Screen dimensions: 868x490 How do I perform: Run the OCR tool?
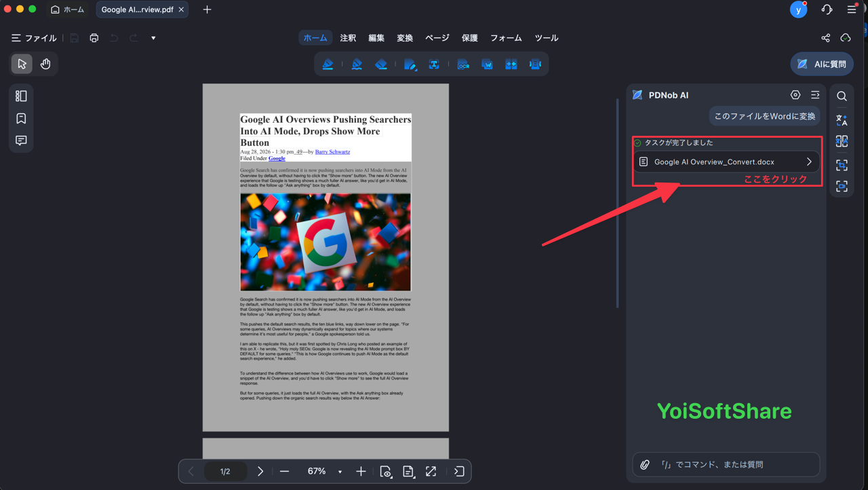tap(463, 64)
